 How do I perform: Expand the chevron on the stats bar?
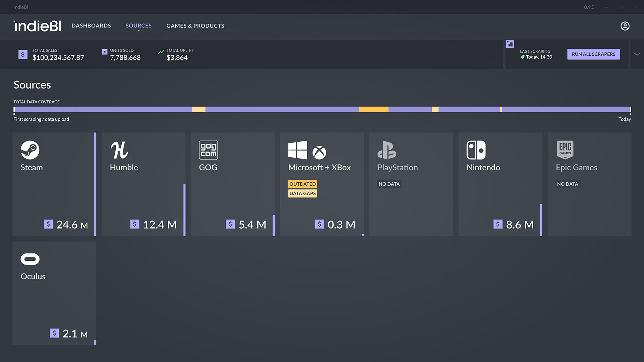[x=636, y=54]
